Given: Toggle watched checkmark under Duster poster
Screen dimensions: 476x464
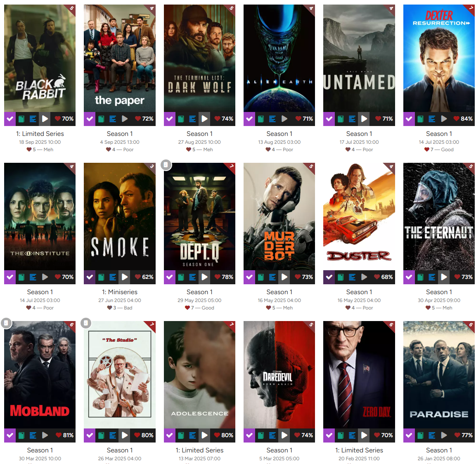Looking at the screenshot, I should (329, 277).
